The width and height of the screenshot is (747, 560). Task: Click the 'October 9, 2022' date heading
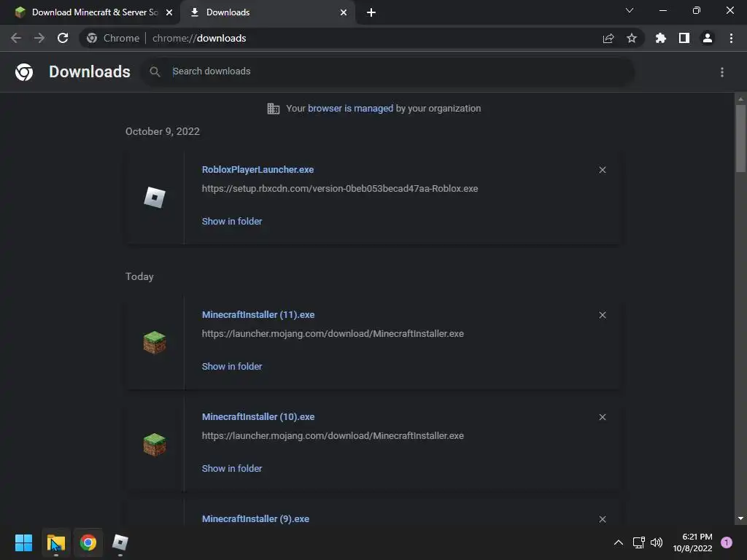163,131
